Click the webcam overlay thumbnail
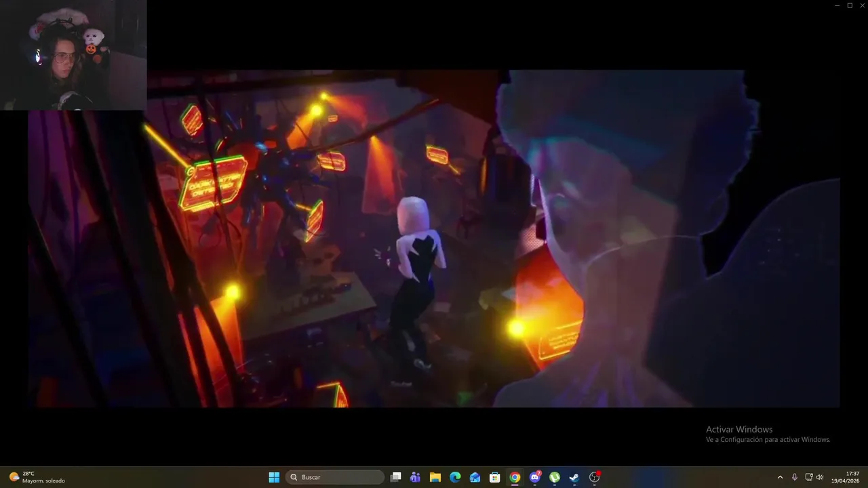The height and width of the screenshot is (488, 868). [73, 55]
